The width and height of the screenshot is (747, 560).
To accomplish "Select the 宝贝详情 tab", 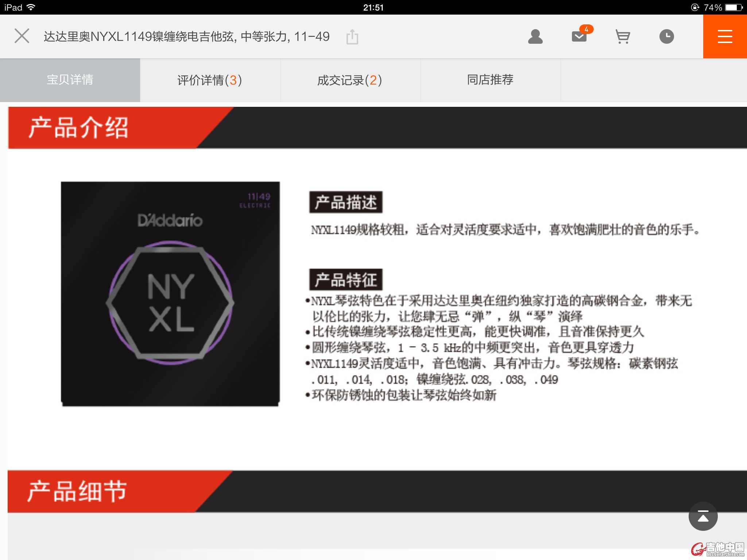I will (x=70, y=80).
